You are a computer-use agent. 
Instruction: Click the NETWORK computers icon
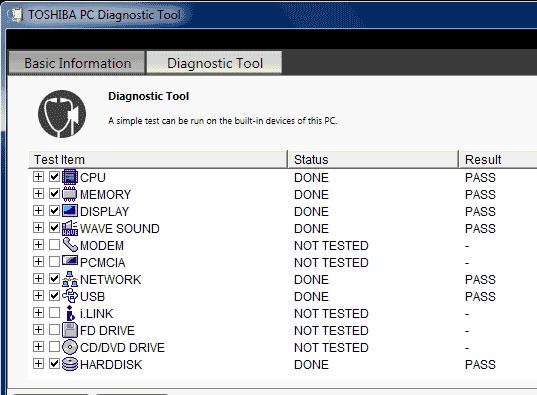pos(70,279)
